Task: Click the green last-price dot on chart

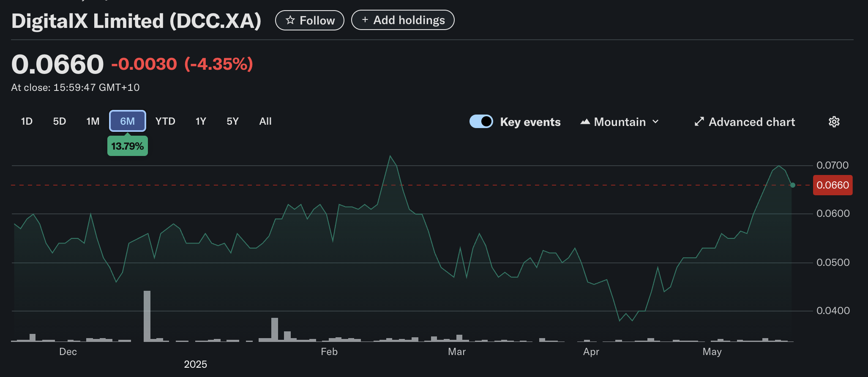Action: tap(793, 185)
